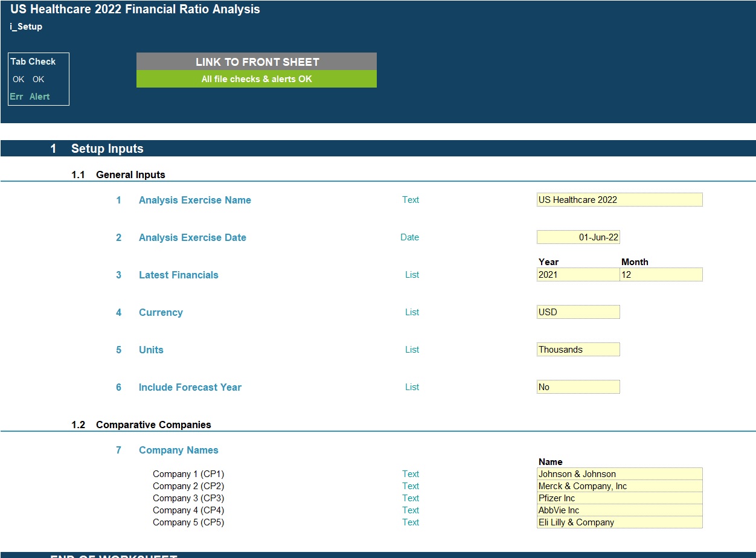This screenshot has width=756, height=558.
Task: Click the Text type label for Company 1
Action: (x=411, y=474)
